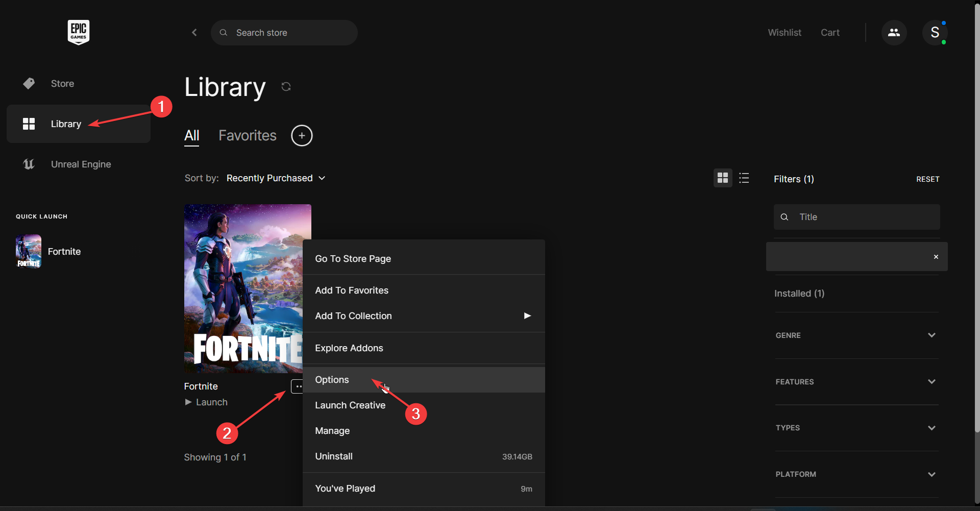Launch Fortnite from Quick Launch label
Screen dimensions: 980x511
coord(64,252)
